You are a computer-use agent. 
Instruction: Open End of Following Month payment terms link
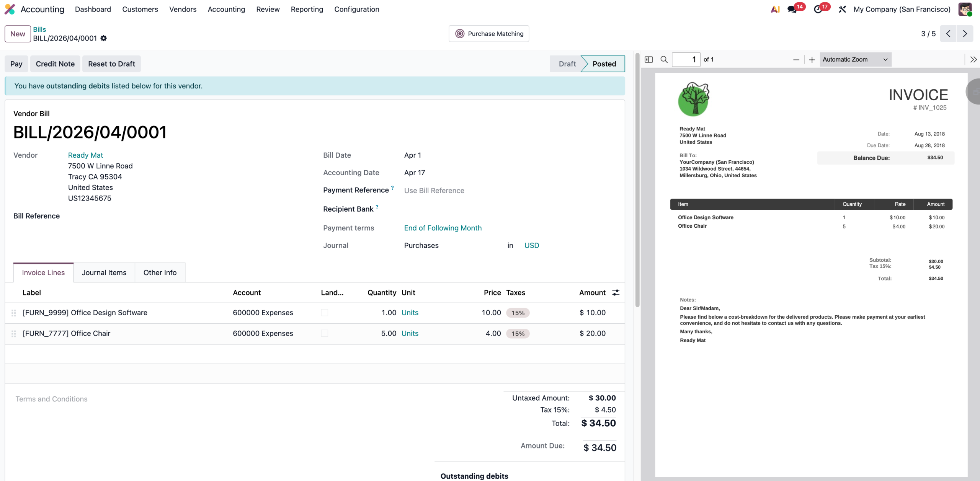point(443,228)
